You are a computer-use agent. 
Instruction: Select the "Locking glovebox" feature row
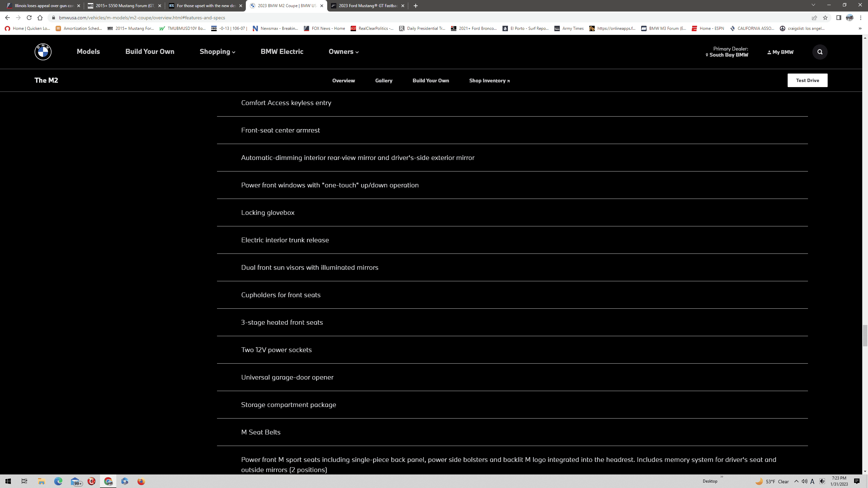pos(512,212)
